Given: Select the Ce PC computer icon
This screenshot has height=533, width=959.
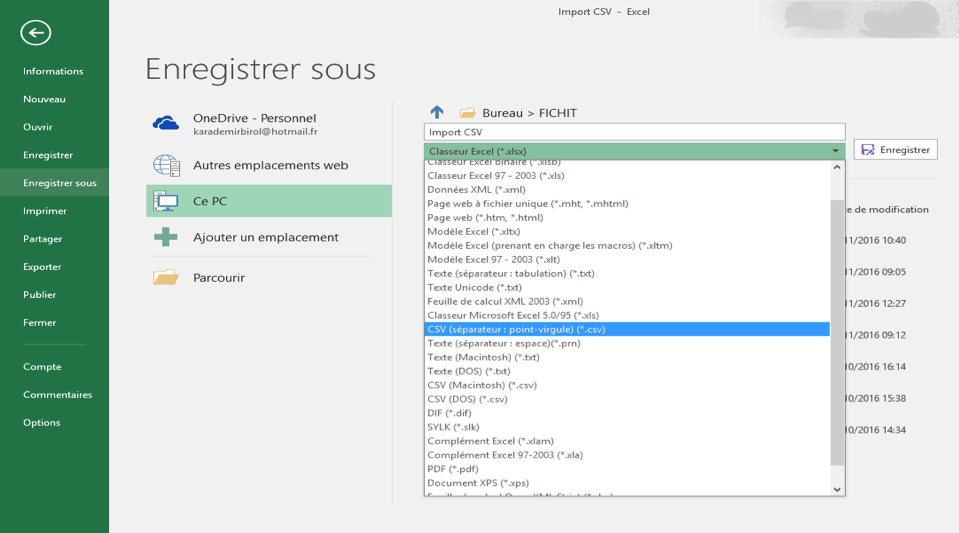Looking at the screenshot, I should tap(166, 201).
